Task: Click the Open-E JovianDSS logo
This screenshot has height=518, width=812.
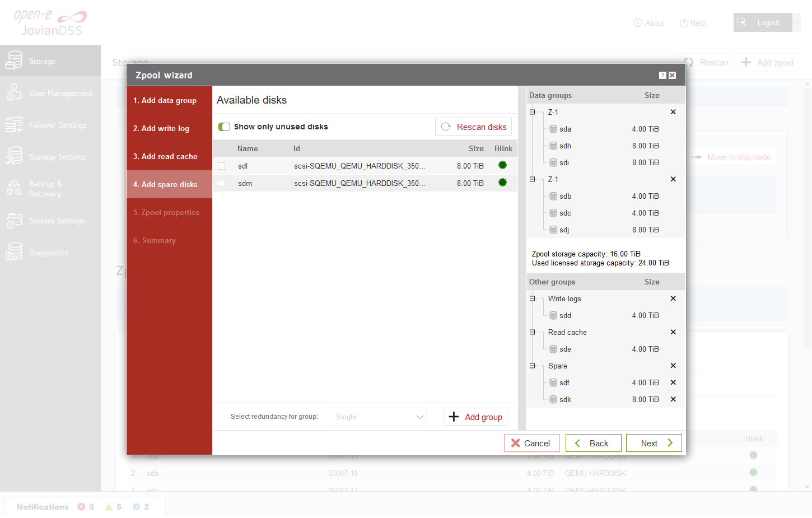Action: pos(50,22)
